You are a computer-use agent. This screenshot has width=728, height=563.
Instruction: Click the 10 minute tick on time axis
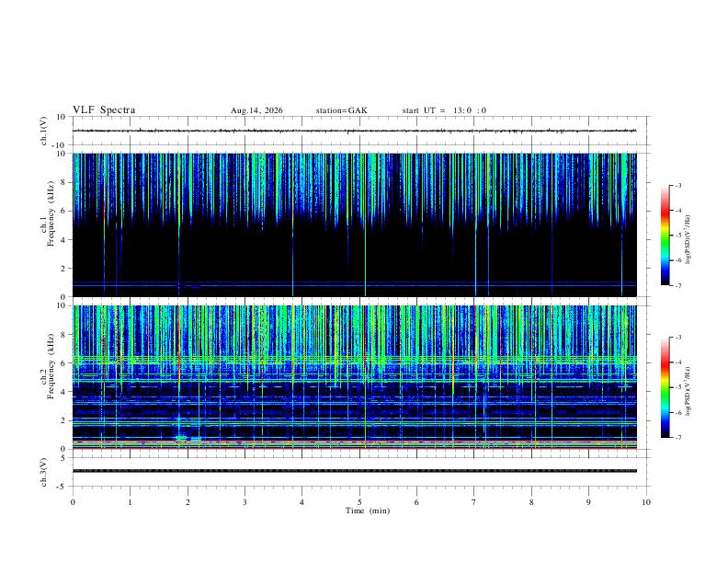646,502
